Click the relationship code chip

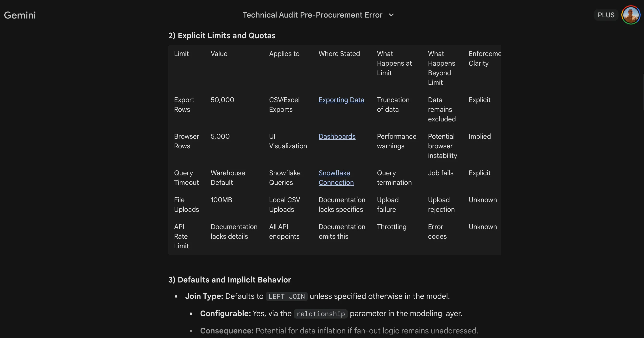[x=321, y=314]
